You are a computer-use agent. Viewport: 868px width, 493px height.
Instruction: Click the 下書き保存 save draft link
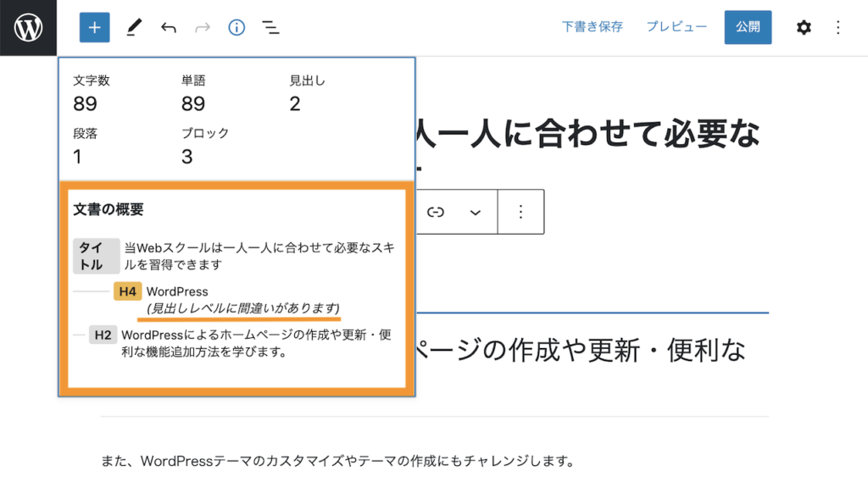(x=593, y=26)
